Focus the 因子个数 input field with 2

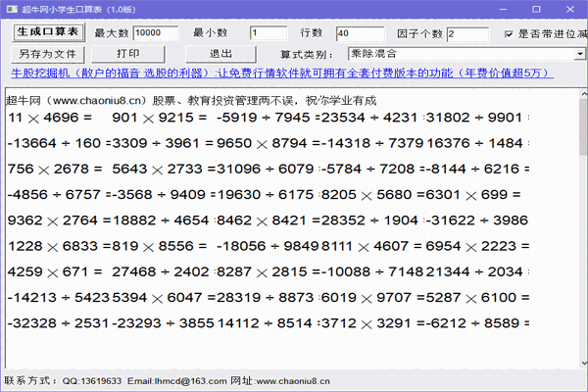pos(467,33)
